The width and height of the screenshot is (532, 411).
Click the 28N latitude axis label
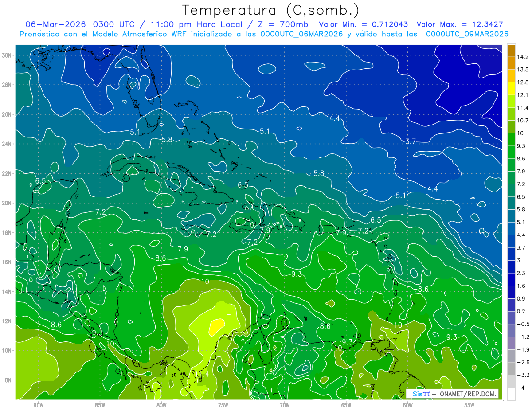click(x=8, y=85)
